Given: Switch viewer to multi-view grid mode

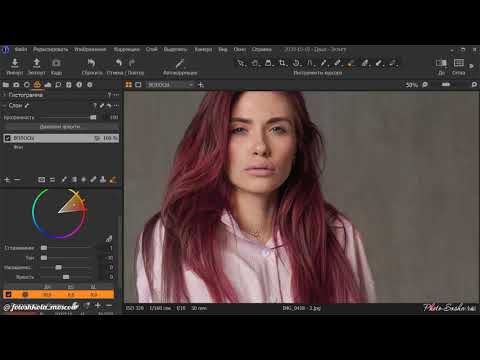Looking at the screenshot, I should pos(129,85).
